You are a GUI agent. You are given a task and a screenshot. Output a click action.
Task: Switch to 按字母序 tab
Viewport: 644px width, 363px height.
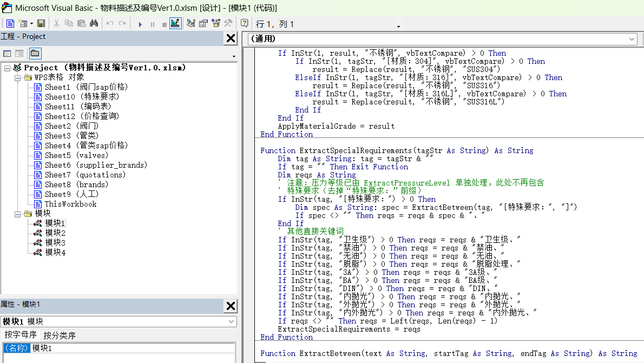(21, 335)
